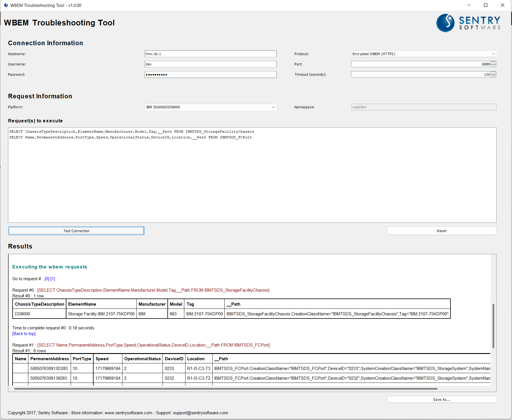The width and height of the screenshot is (512, 420).
Task: Click the Test Connection button
Action: (76, 231)
